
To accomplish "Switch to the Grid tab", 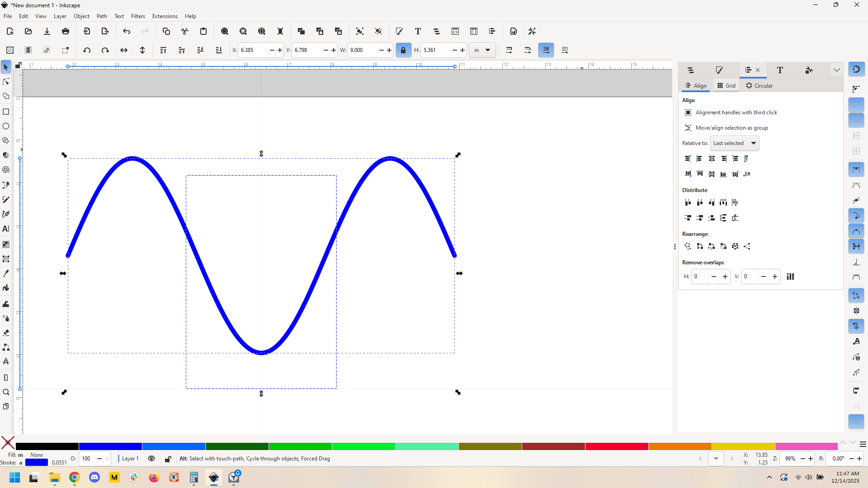I will [726, 86].
